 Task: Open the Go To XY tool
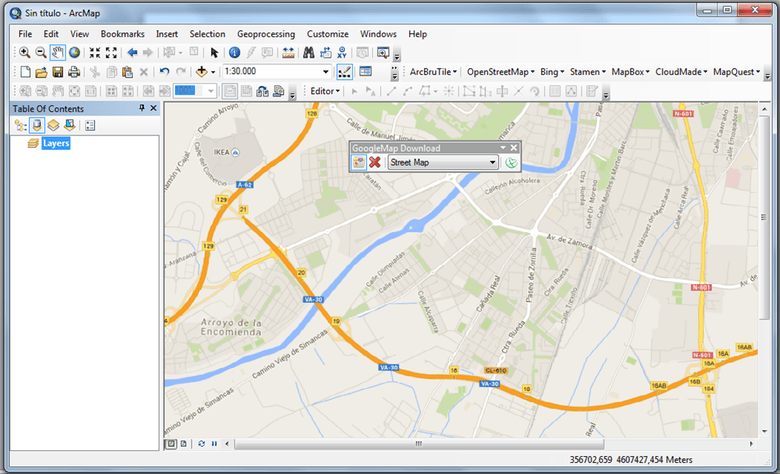[x=342, y=52]
